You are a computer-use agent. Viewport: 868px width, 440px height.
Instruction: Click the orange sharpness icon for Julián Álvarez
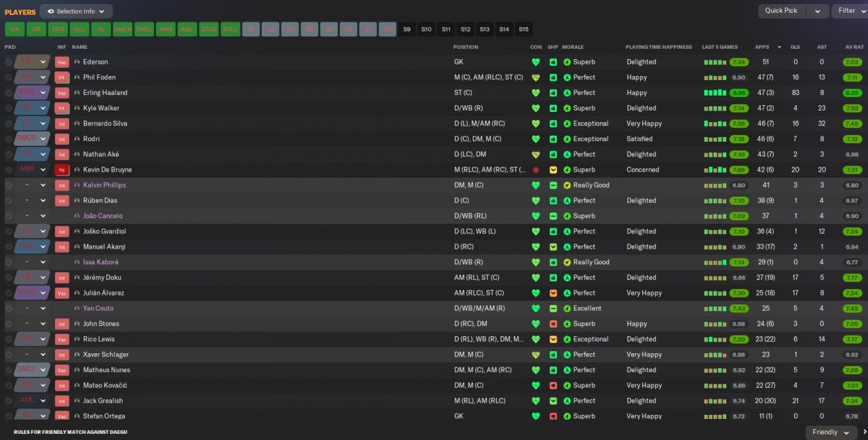(x=553, y=293)
